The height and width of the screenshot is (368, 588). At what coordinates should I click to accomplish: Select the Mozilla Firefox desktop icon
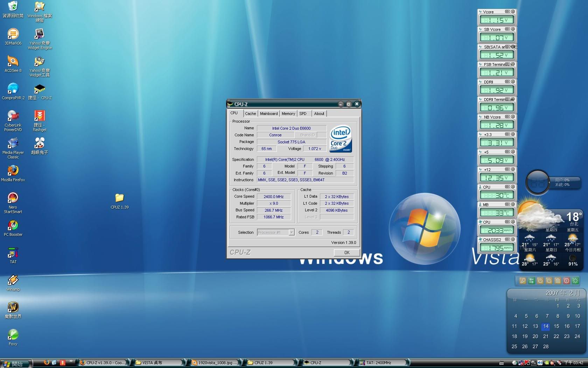13,173
